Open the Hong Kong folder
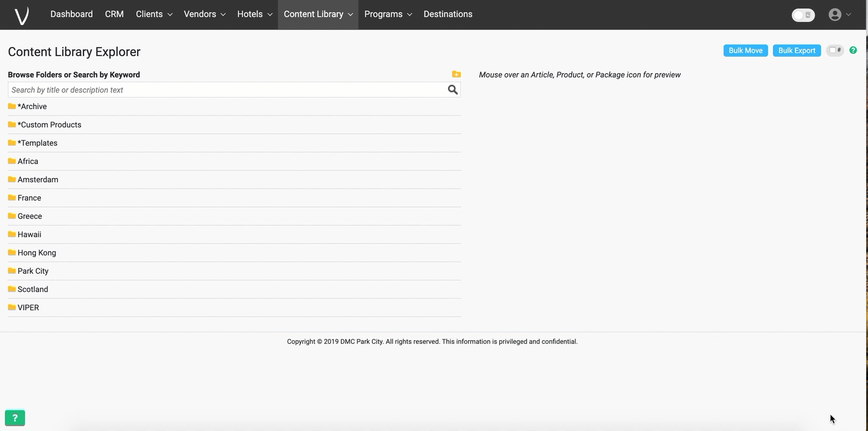Viewport: 868px width, 431px height. 37,253
